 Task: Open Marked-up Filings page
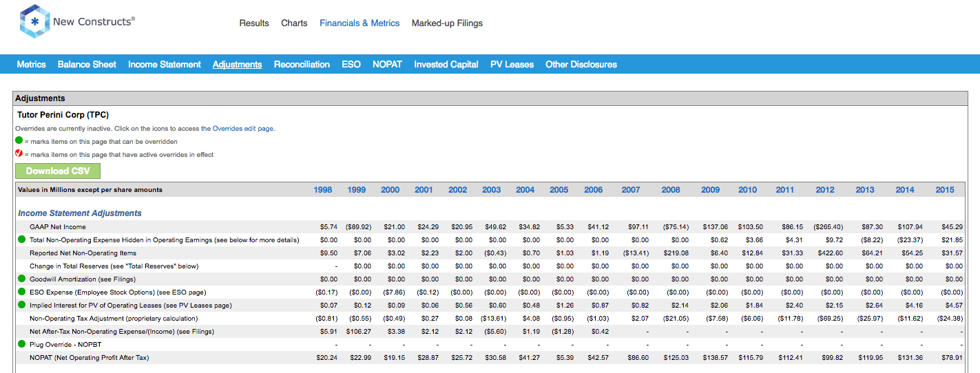click(447, 23)
